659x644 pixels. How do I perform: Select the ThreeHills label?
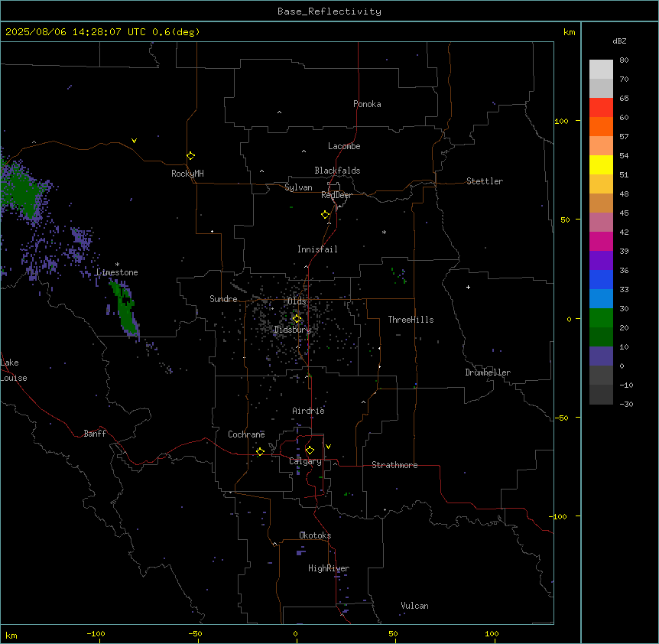coord(411,320)
